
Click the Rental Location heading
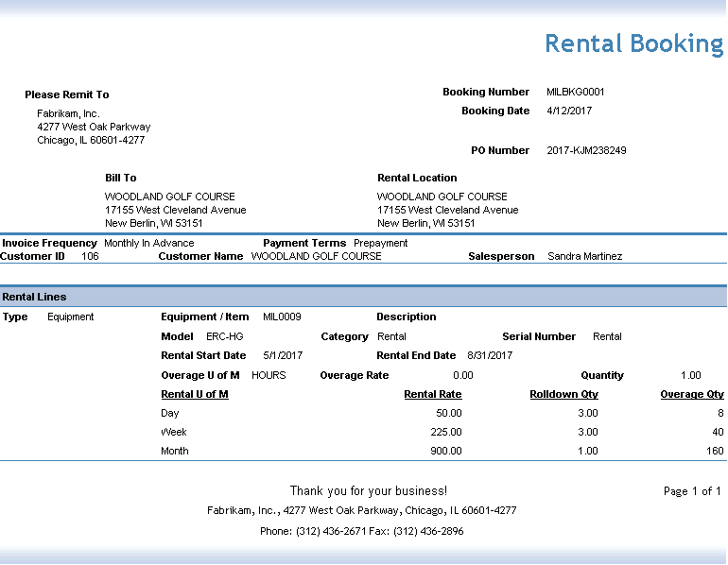(x=417, y=178)
